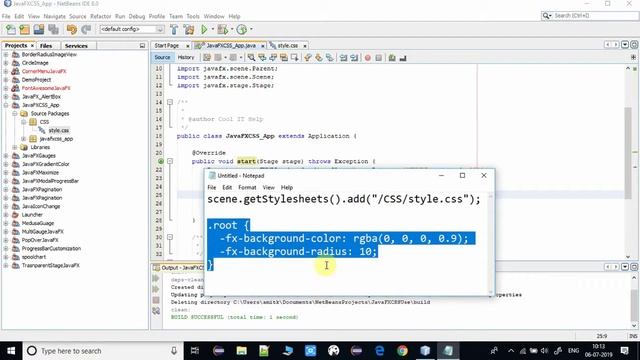Click the Comment editor toolbar icon
640x360 pixels.
[392, 58]
